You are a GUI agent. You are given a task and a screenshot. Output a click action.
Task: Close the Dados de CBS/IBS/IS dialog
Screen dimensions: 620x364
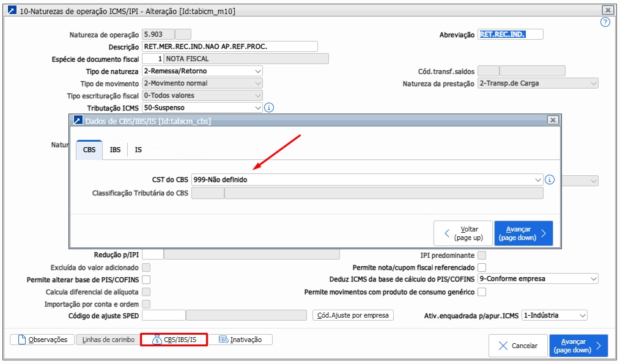click(x=552, y=120)
